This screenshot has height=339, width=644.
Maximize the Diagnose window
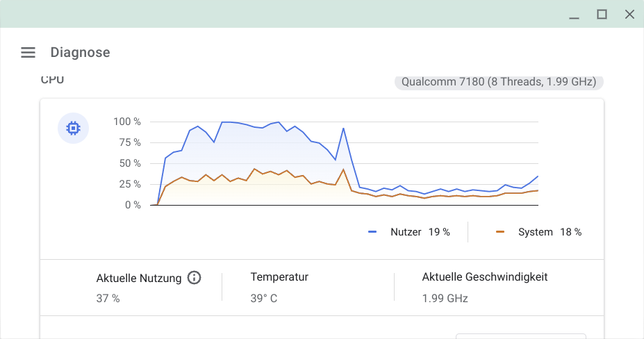coord(602,14)
